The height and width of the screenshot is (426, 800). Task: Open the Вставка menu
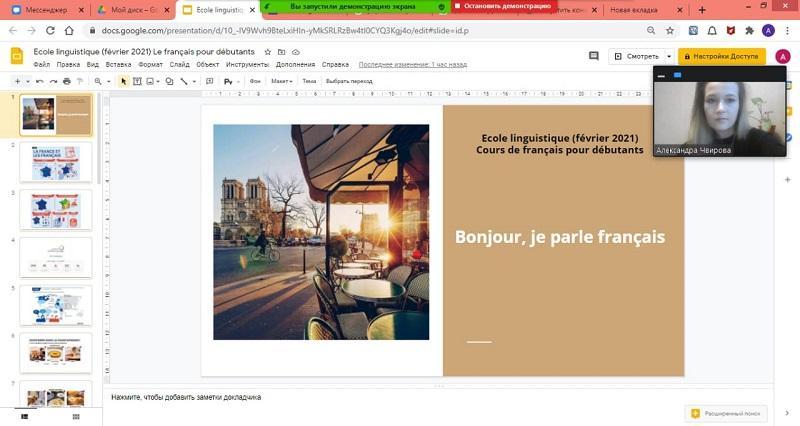point(118,64)
